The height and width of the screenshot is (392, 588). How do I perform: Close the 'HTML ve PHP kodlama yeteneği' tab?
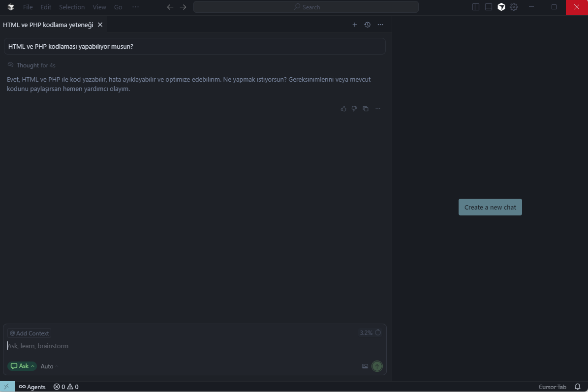point(100,25)
